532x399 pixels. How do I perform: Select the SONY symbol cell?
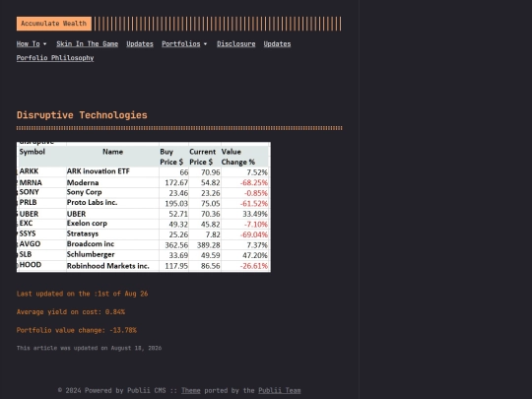click(x=30, y=192)
